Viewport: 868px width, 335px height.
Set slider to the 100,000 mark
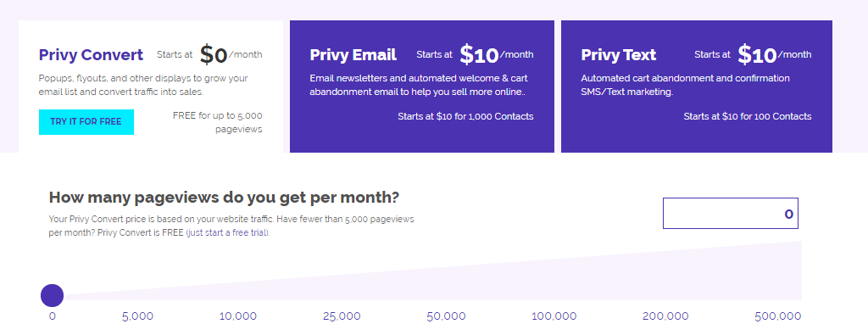[x=554, y=316]
